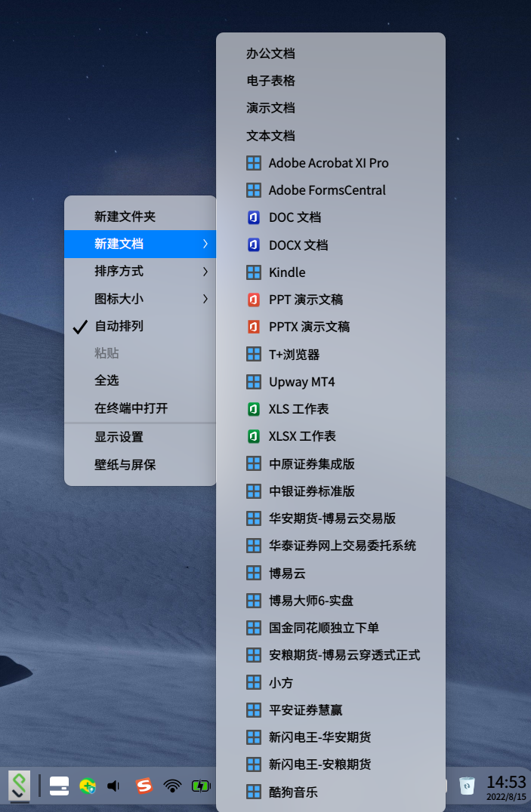Viewport: 531px width, 812px height.
Task: Click the 平安证券慧赢 text
Action: point(305,709)
